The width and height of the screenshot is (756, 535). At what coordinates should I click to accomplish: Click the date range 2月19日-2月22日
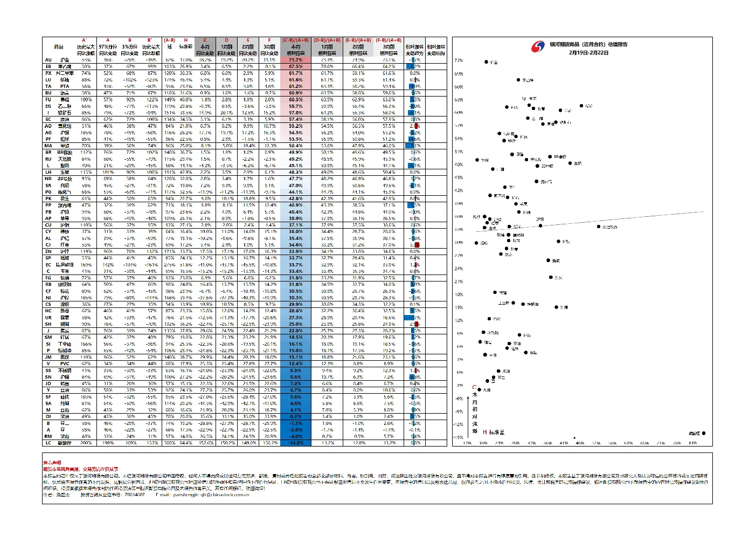588,53
